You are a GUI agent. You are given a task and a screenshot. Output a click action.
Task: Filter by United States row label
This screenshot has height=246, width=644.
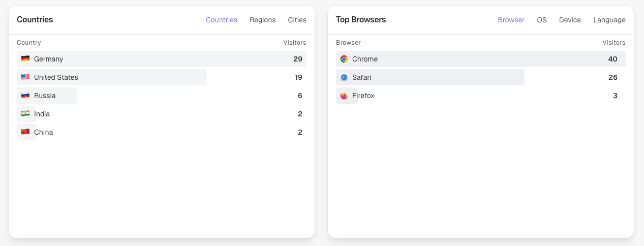56,77
